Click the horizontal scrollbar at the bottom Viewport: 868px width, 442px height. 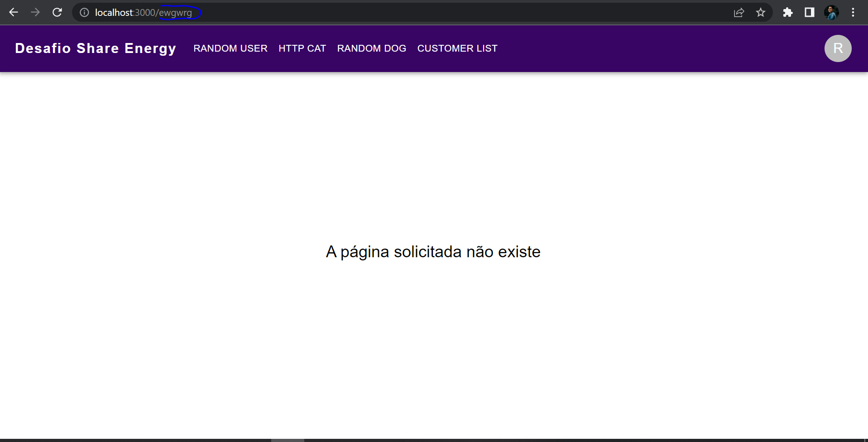(287, 439)
